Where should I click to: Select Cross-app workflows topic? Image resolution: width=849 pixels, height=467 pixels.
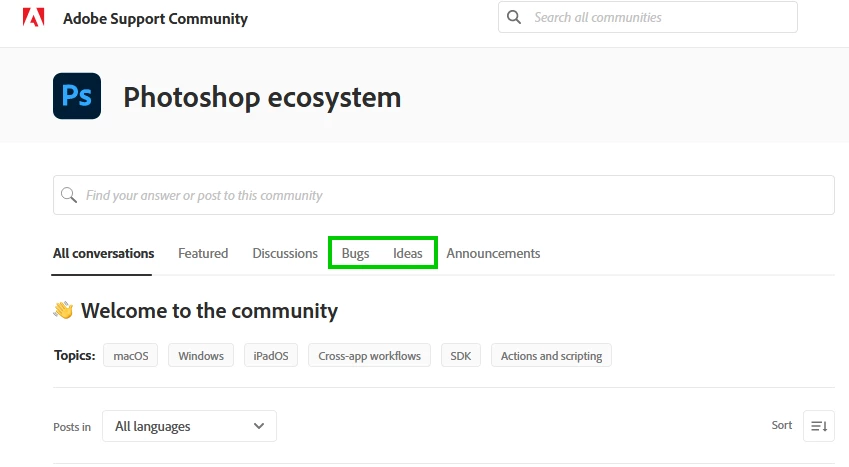pyautogui.click(x=369, y=355)
